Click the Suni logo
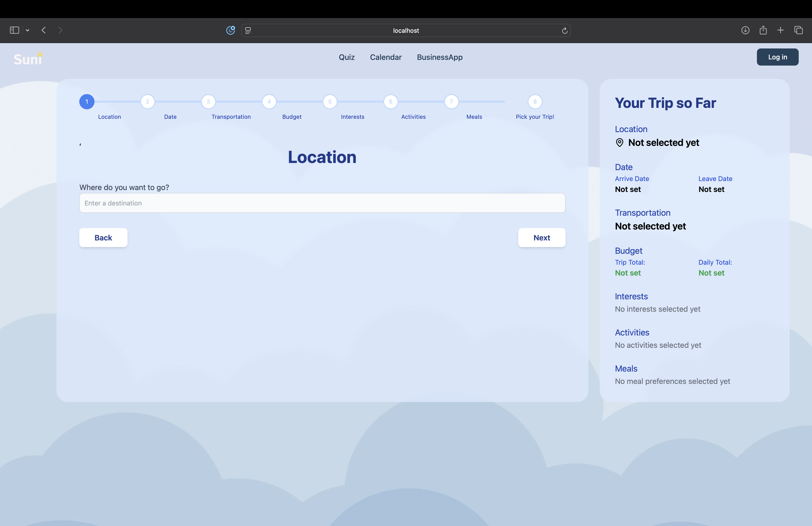This screenshot has width=812, height=526. 29,58
